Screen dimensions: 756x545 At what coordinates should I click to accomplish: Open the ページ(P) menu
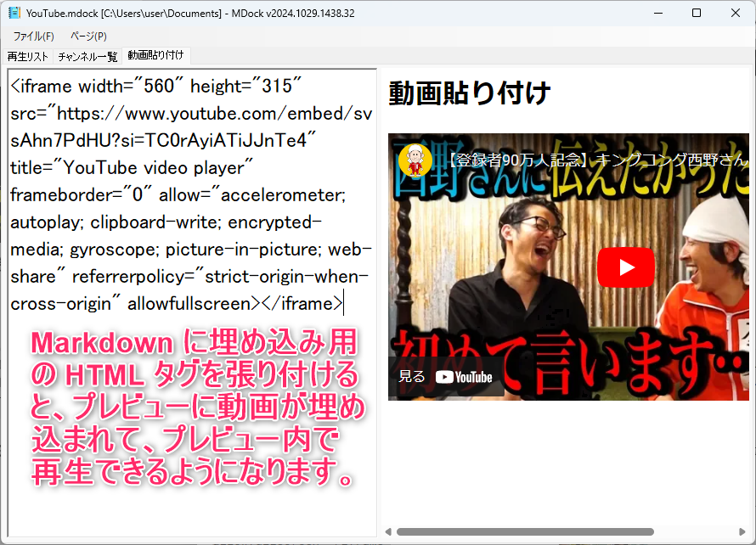(88, 37)
